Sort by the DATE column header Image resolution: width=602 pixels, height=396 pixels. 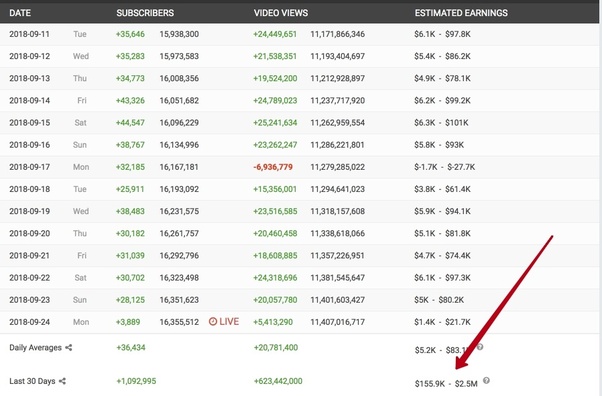[x=20, y=13]
